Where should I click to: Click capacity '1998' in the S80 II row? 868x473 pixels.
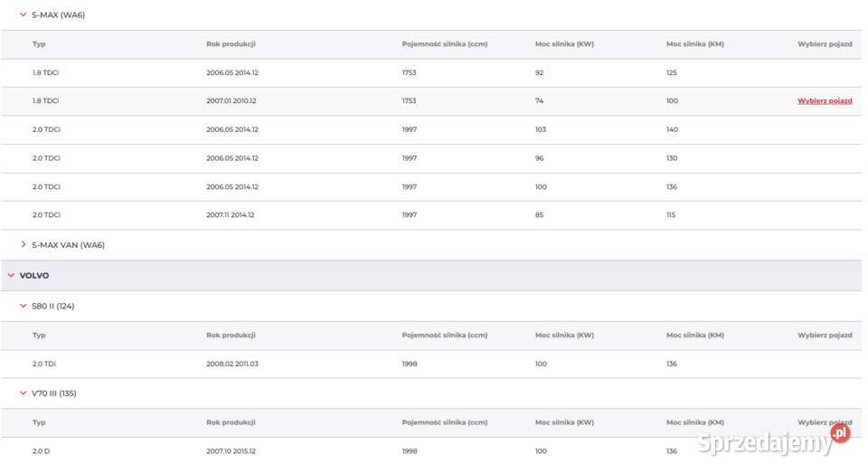[410, 364]
